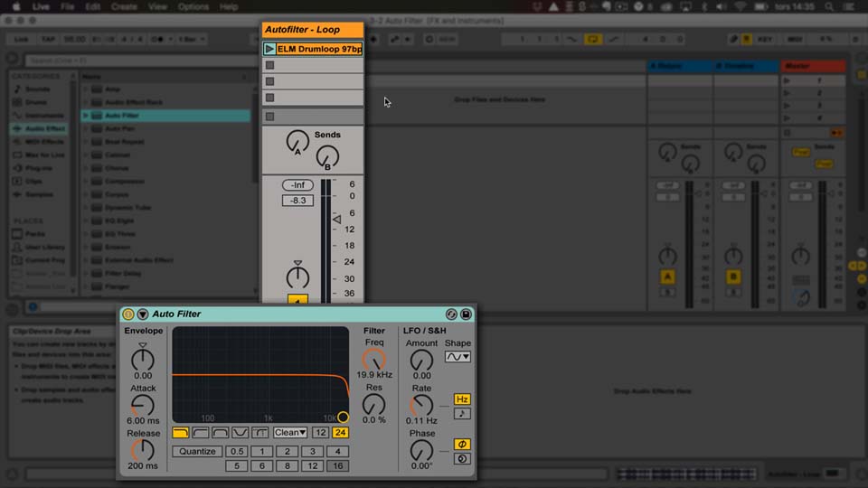Toggle the Auto Filter device activator
Image resolution: width=868 pixels, height=488 pixels.
[127, 314]
